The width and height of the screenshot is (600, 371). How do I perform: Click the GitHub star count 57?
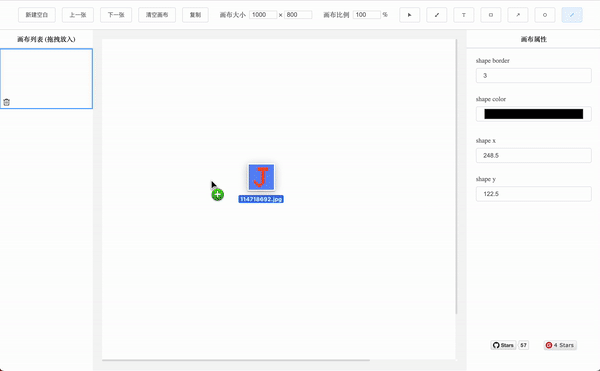coord(523,345)
